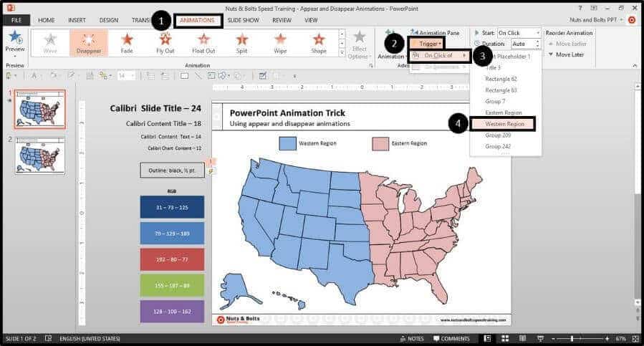
Task: Expand the On Click of submenu
Action: [x=440, y=55]
